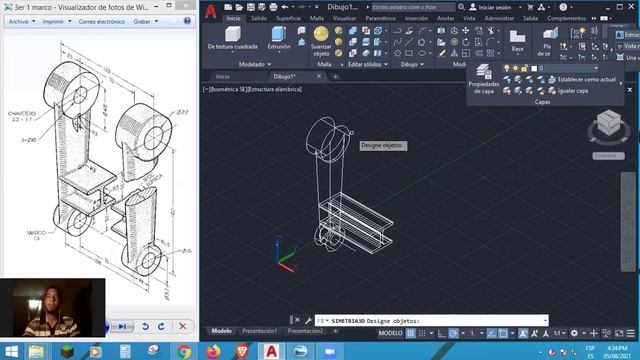Click the command line customize wrench icon
The width and height of the screenshot is (640, 360).
click(308, 320)
